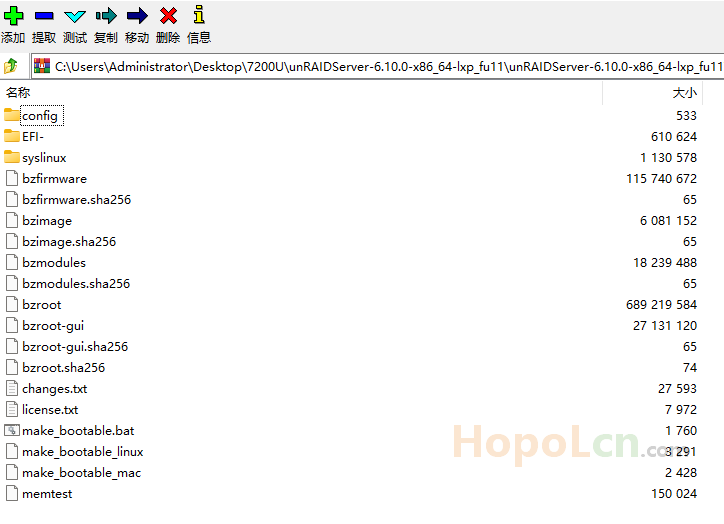Sort by the 名称 name column header
This screenshot has height=524, width=724.
click(18, 92)
